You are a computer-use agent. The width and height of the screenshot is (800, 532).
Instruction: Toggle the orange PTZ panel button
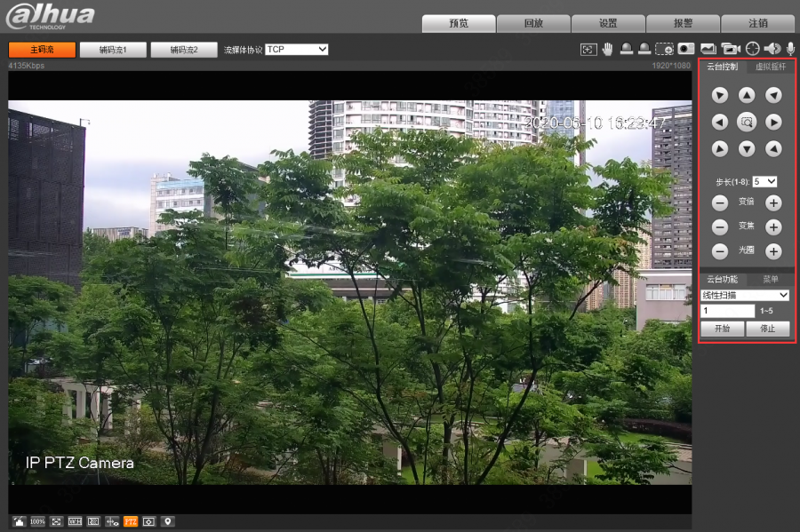131,521
